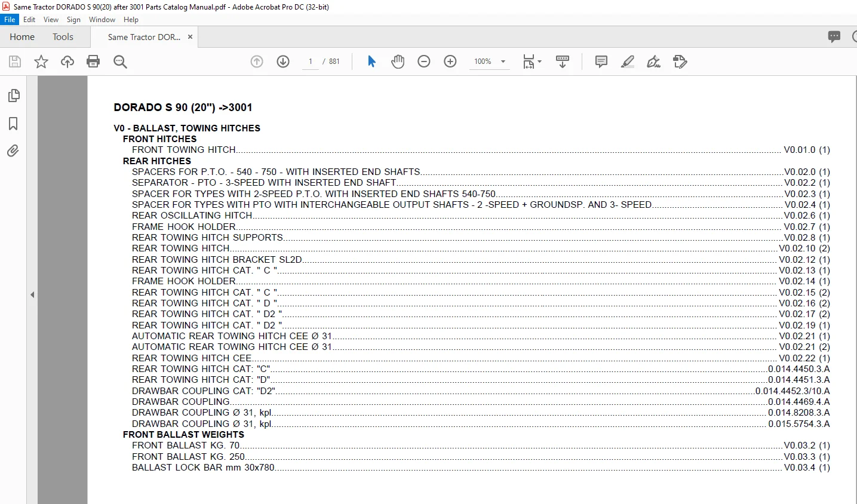857x504 pixels.
Task: Open the Edit menu
Action: point(29,20)
